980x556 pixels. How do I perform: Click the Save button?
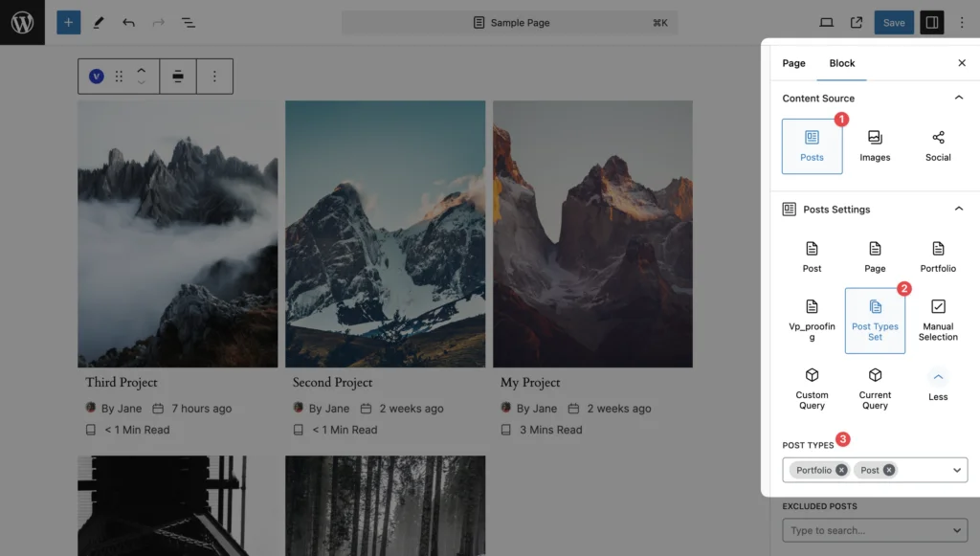pos(894,23)
